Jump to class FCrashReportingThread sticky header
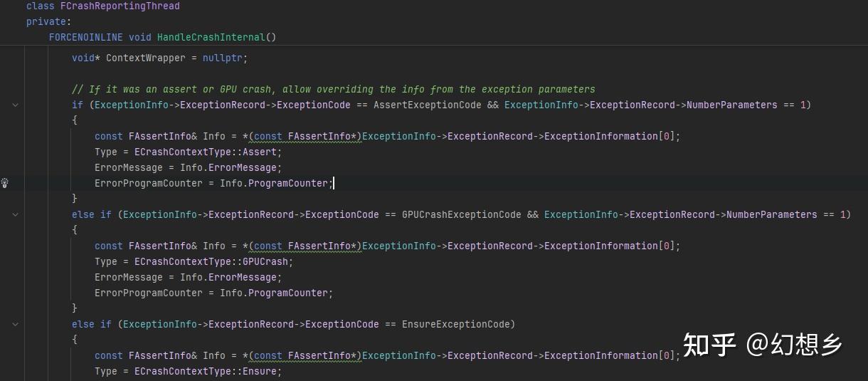The width and height of the screenshot is (868, 381). coord(122,6)
